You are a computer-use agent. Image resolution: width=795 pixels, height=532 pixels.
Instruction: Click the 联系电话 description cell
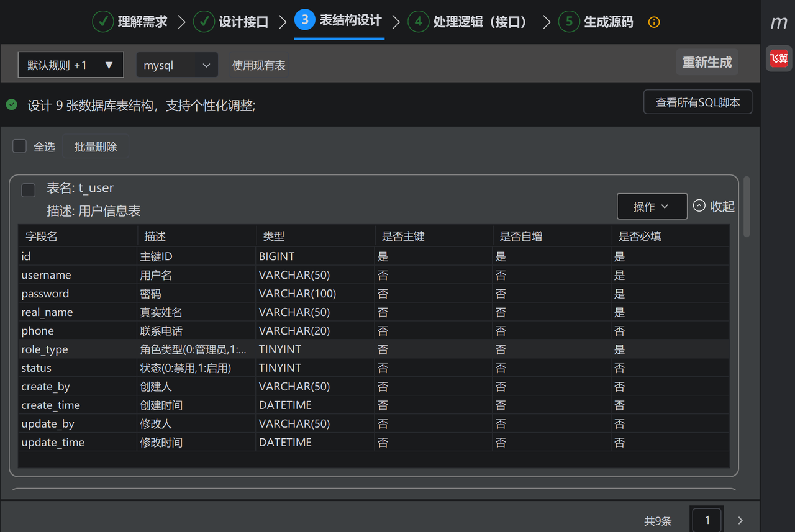196,331
